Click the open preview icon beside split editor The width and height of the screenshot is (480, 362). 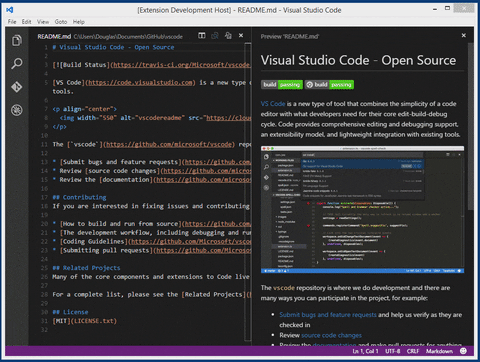pyautogui.click(x=215, y=35)
